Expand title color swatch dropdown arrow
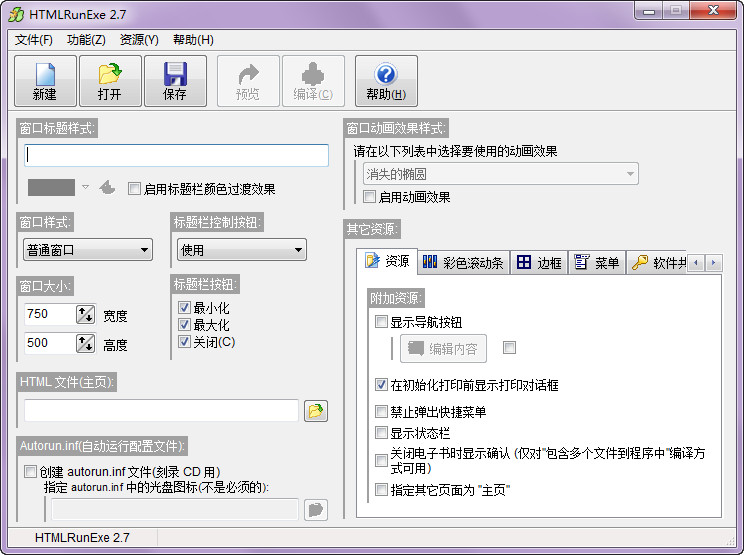This screenshot has height=555, width=744. coord(85,187)
